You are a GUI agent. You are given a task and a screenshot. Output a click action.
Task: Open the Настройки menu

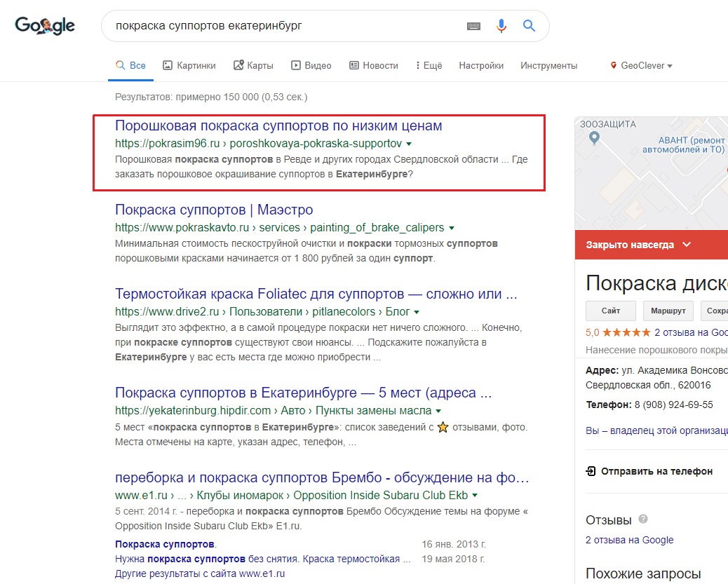click(481, 64)
